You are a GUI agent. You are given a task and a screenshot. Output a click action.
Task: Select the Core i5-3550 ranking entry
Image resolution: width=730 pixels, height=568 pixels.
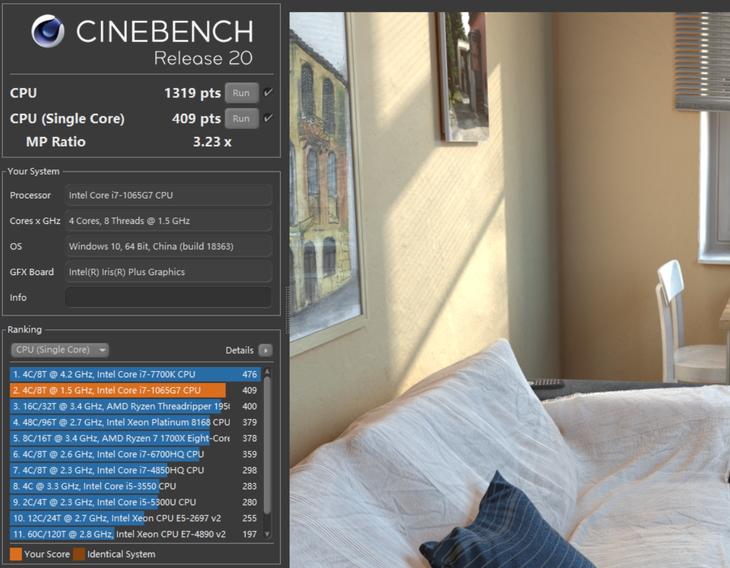point(120,486)
